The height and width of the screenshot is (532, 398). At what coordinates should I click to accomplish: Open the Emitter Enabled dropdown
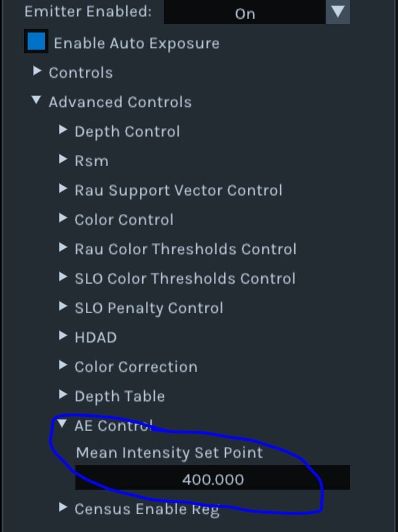[245, 13]
